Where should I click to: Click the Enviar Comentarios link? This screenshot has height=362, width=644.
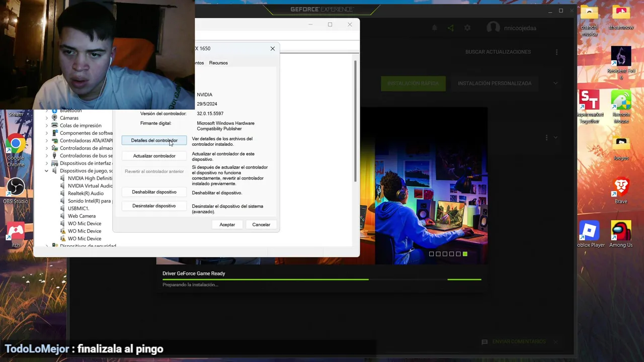[x=519, y=342]
